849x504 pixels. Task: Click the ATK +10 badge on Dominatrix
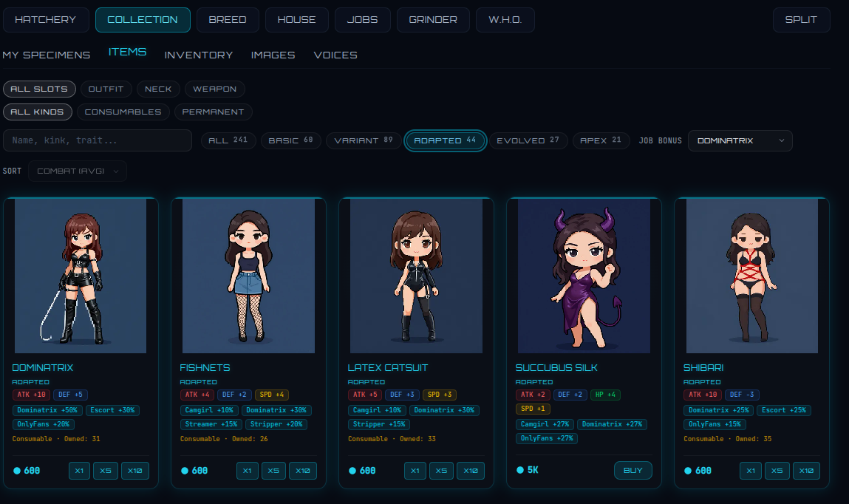(32, 395)
